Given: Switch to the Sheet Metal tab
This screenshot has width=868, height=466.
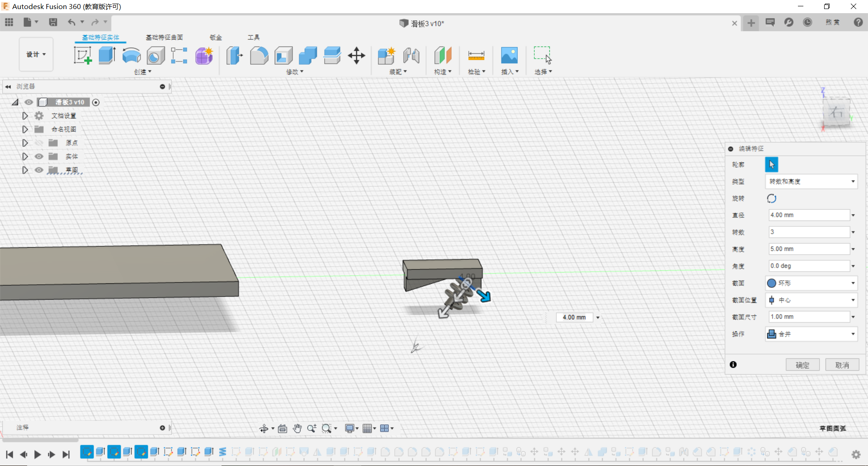Looking at the screenshot, I should pos(216,38).
